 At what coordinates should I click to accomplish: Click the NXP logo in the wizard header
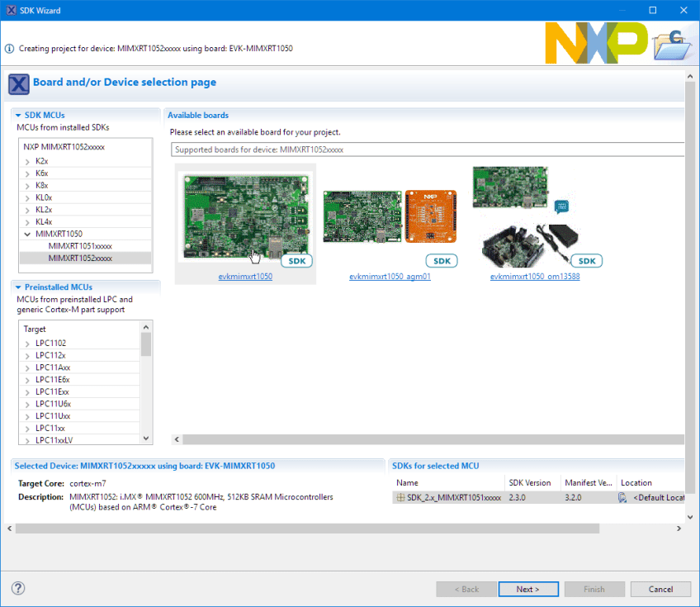click(x=595, y=43)
